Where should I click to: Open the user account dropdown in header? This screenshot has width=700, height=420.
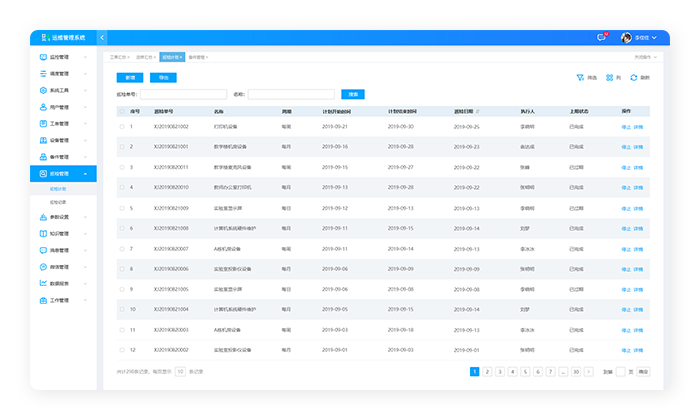(640, 37)
